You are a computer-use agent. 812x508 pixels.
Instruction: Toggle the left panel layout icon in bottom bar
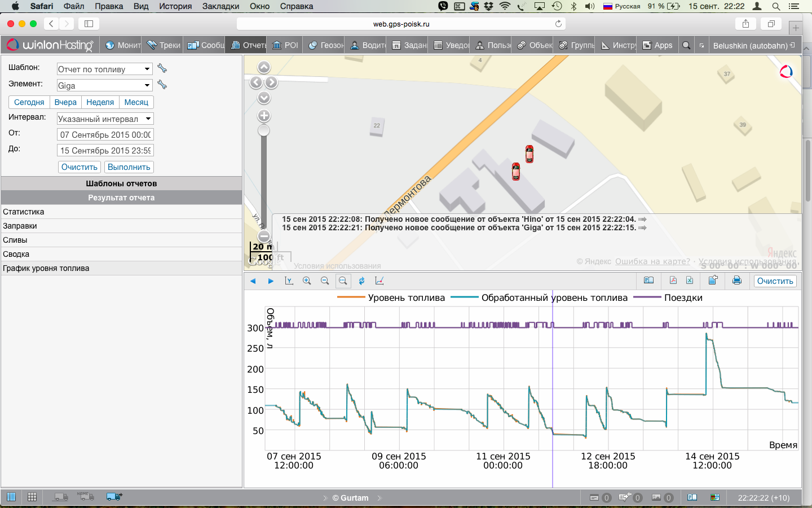tap(11, 497)
